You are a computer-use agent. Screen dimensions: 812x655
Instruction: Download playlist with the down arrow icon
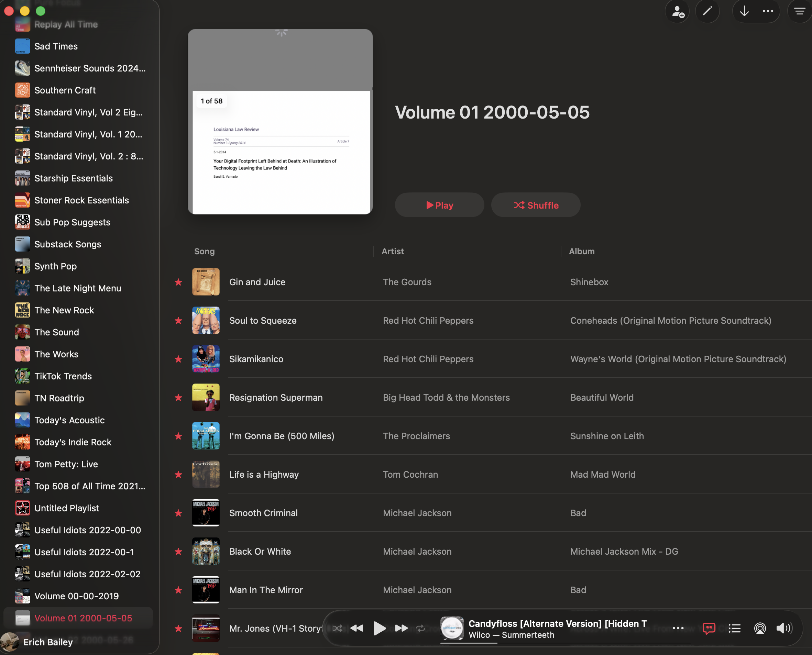[x=744, y=11]
